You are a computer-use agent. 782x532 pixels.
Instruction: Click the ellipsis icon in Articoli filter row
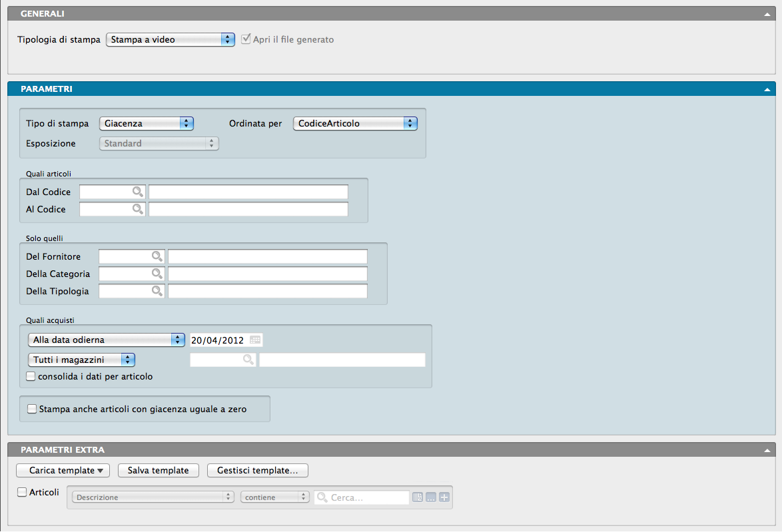(431, 497)
